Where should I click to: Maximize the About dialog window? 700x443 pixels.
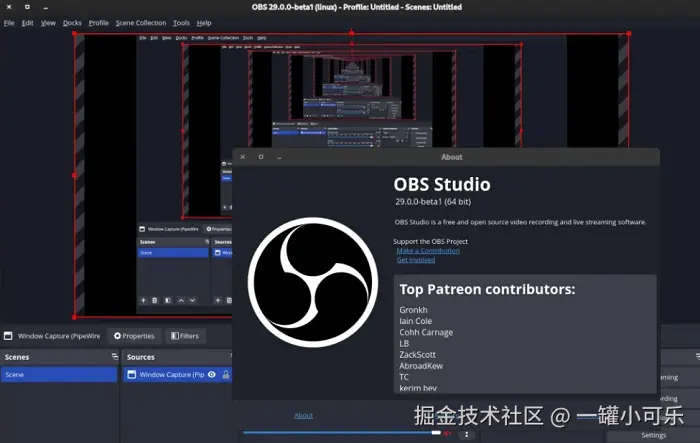click(x=261, y=157)
